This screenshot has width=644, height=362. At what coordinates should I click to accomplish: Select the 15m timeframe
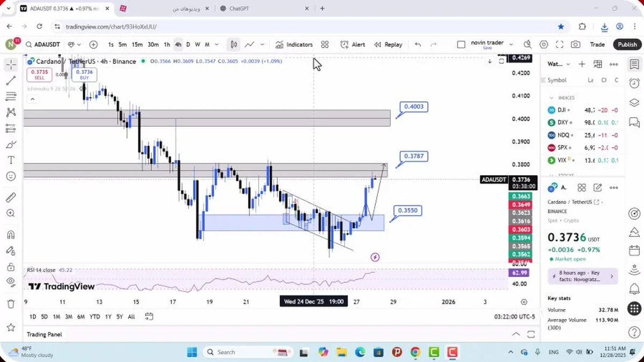[137, 45]
